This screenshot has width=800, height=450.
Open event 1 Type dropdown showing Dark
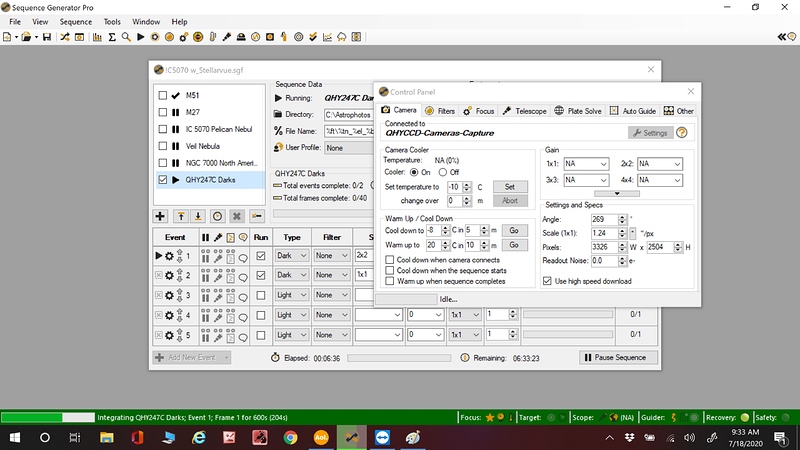coord(292,256)
